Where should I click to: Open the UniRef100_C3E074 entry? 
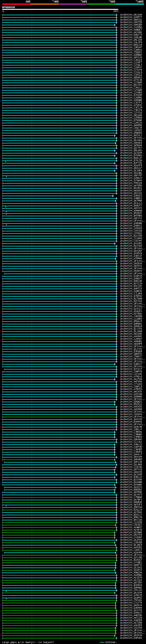click(131, 110)
